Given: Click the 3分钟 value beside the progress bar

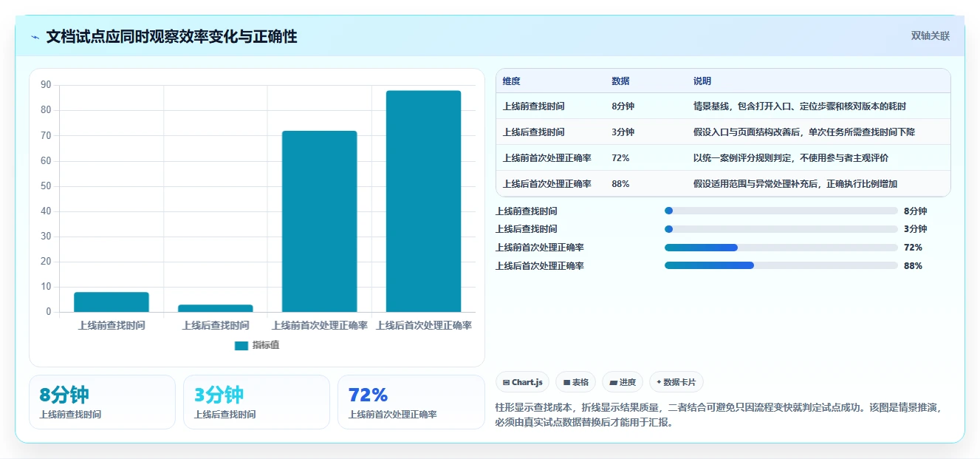Looking at the screenshot, I should click(x=915, y=229).
